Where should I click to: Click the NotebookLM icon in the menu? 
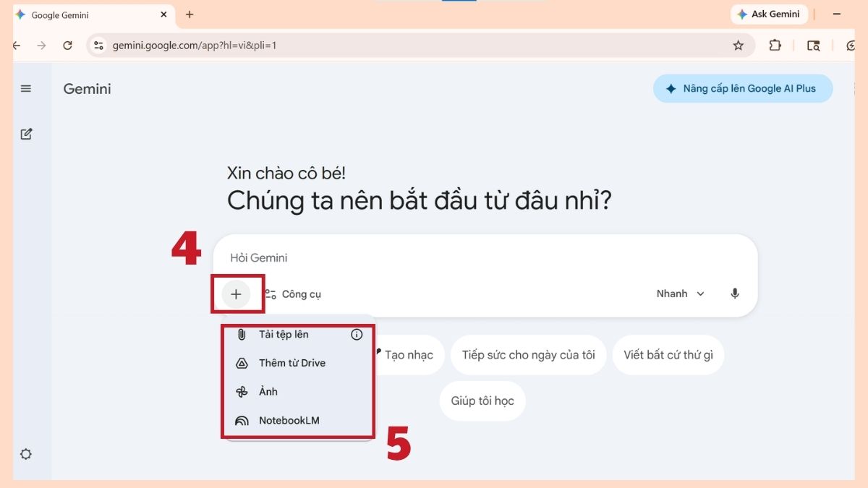pos(242,421)
